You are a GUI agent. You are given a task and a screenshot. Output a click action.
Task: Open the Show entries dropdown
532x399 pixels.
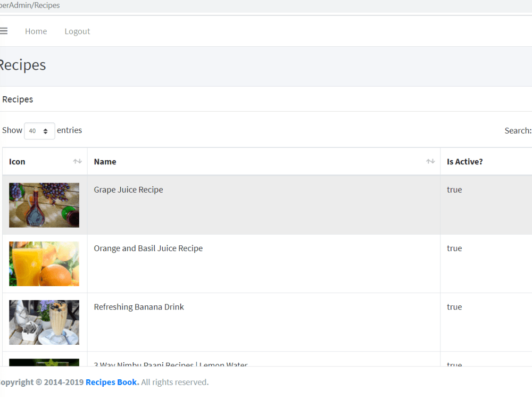[39, 131]
